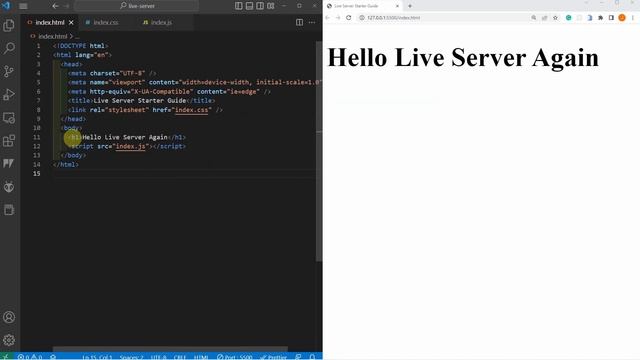Reload the page in the browser
The height and width of the screenshot is (360, 640).
click(349, 18)
